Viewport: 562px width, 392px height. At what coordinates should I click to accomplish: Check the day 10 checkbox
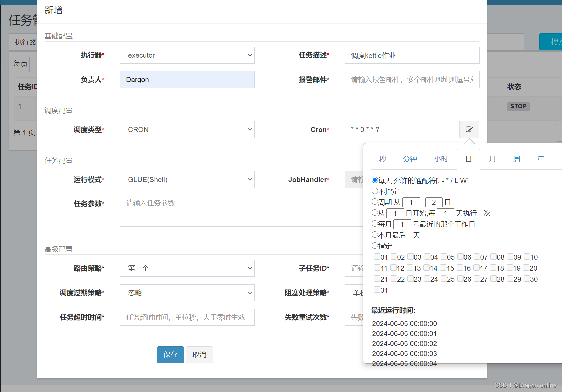click(527, 257)
